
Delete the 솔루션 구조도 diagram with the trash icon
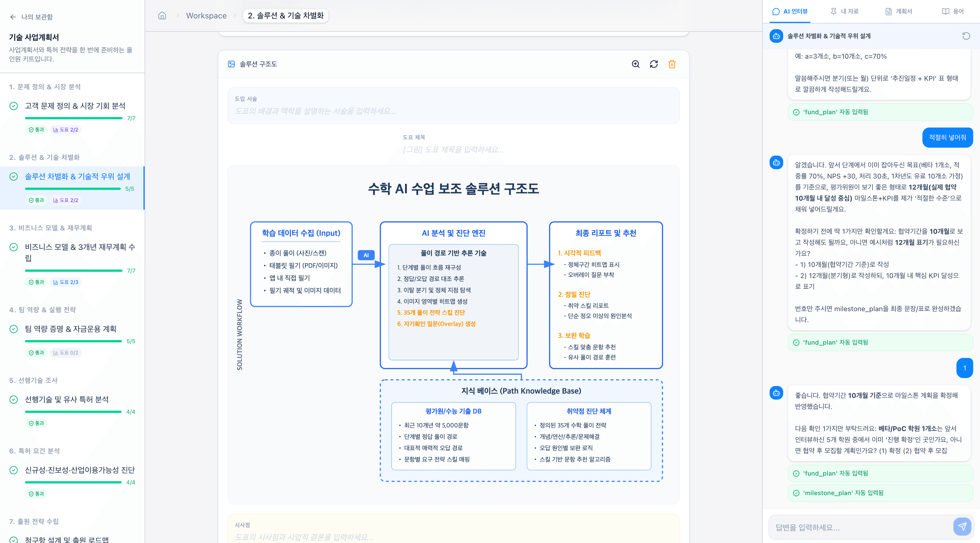tap(672, 64)
